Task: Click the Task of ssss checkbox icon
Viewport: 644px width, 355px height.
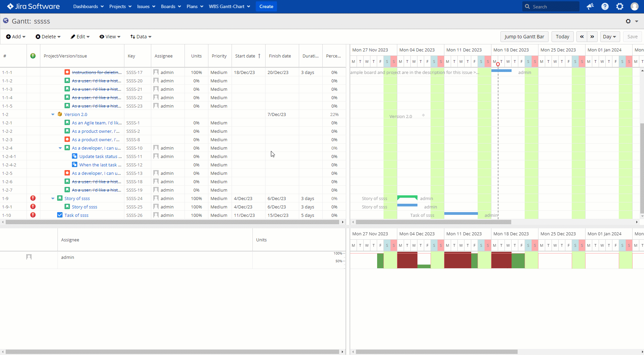Action: [x=60, y=215]
